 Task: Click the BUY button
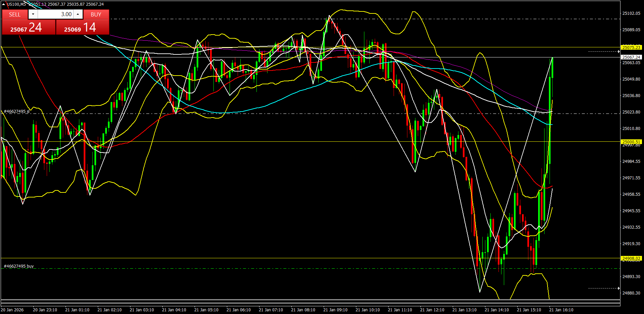coord(96,14)
